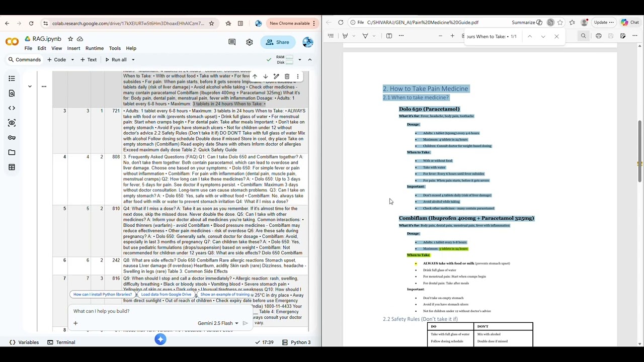This screenshot has width=644, height=362.
Task: Star the RAG.ipynb notebook
Action: (x=70, y=39)
